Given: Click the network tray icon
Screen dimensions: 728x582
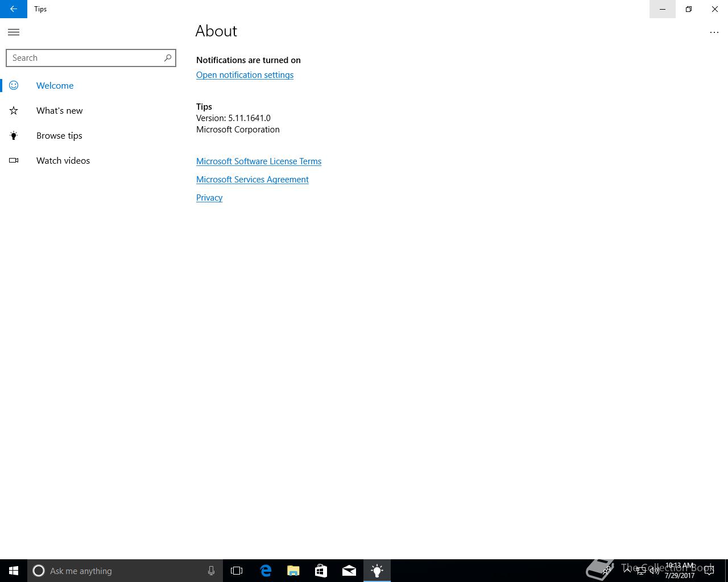Looking at the screenshot, I should click(x=641, y=571).
